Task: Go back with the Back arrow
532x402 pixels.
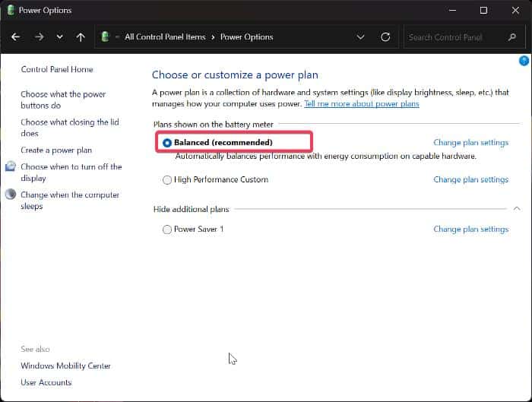Action: tap(16, 37)
